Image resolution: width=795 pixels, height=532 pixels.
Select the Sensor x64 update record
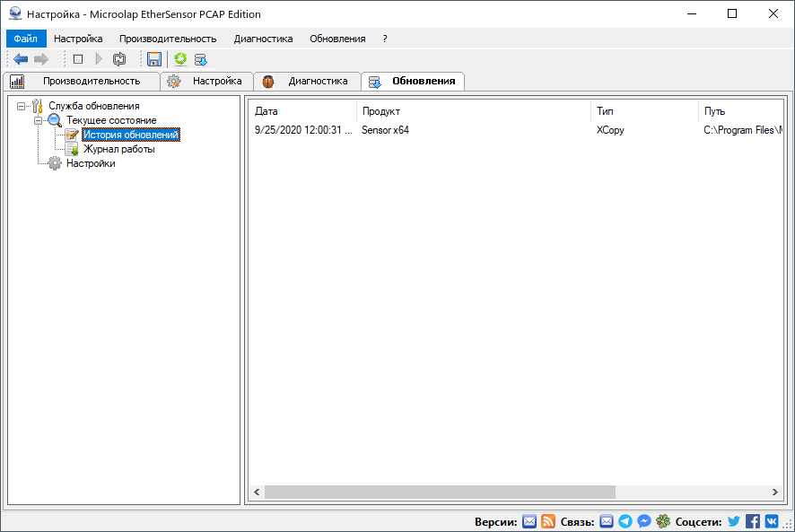(386, 128)
